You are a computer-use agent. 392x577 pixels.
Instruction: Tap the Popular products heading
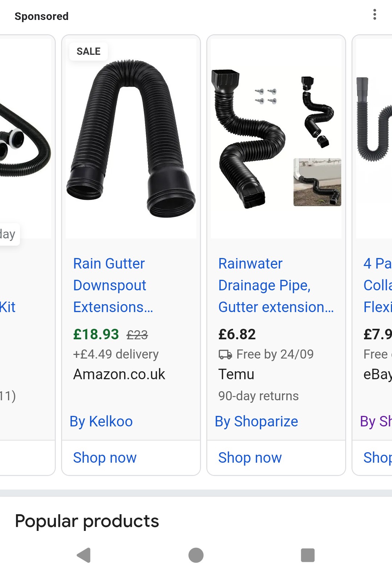pyautogui.click(x=87, y=521)
